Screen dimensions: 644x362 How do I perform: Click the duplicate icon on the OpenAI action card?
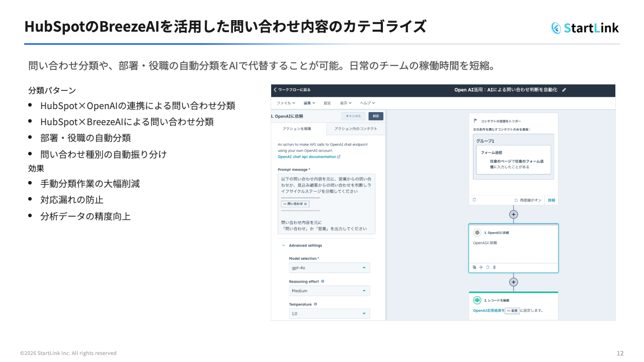(474, 267)
